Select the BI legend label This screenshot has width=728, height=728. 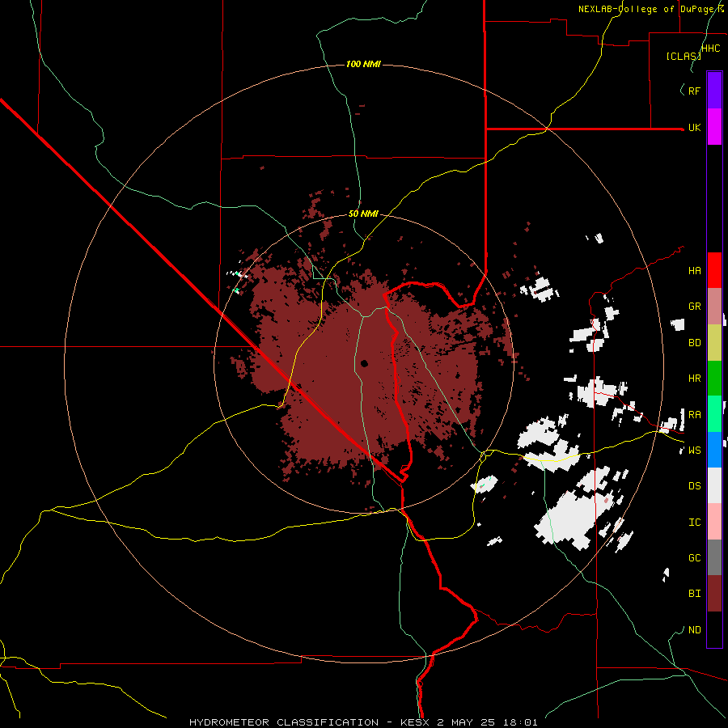point(694,594)
